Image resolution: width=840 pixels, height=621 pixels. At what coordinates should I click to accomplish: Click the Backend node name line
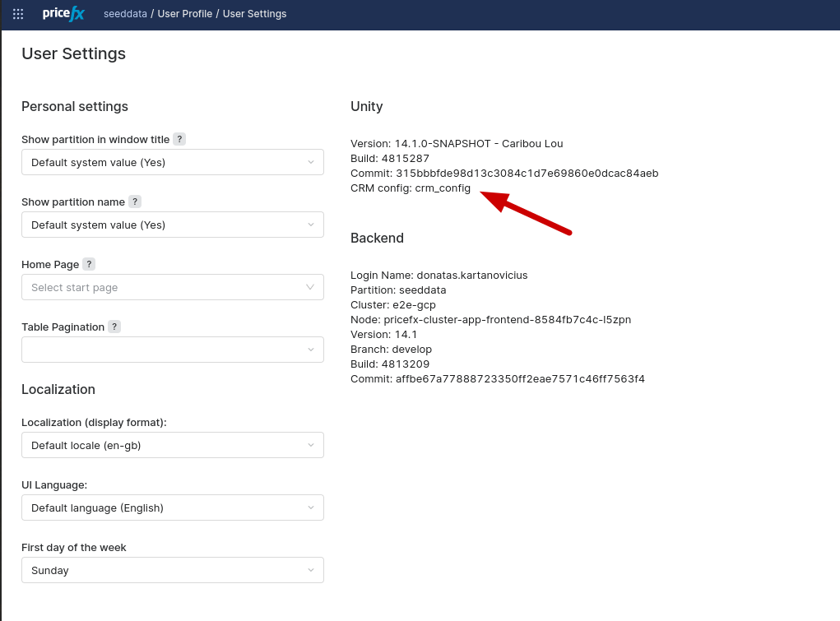click(490, 320)
